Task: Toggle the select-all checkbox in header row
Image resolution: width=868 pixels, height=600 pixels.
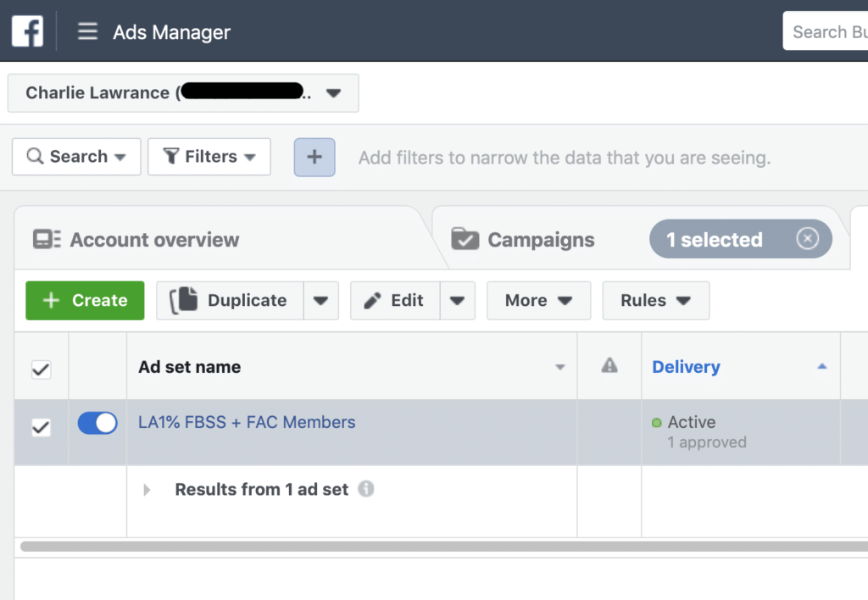Action: point(41,369)
